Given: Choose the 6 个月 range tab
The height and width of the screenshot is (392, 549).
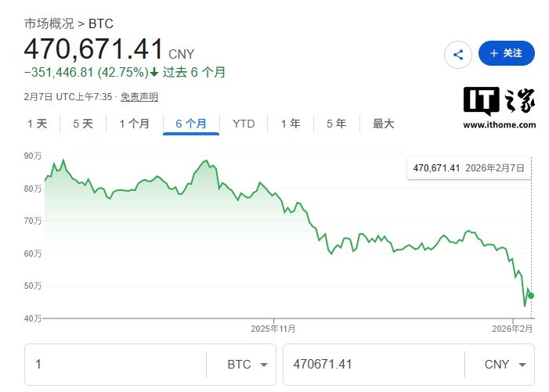Looking at the screenshot, I should click(x=191, y=124).
